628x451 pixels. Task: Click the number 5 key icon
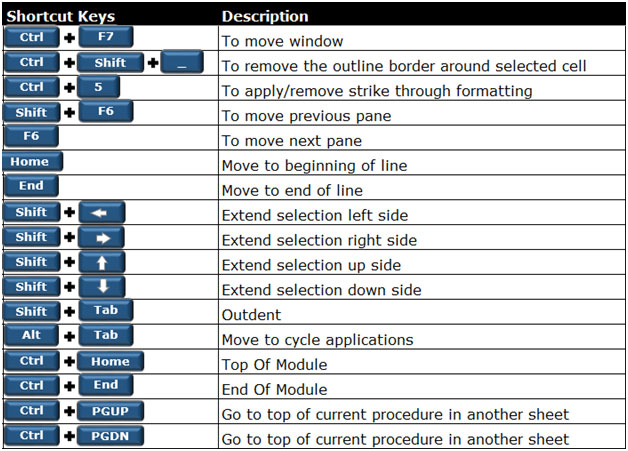coord(99,87)
